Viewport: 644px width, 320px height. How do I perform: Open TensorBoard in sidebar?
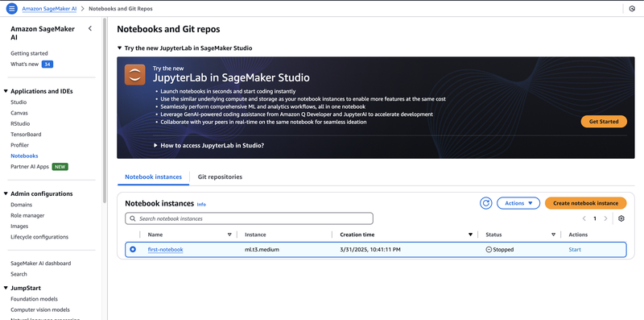(x=26, y=134)
